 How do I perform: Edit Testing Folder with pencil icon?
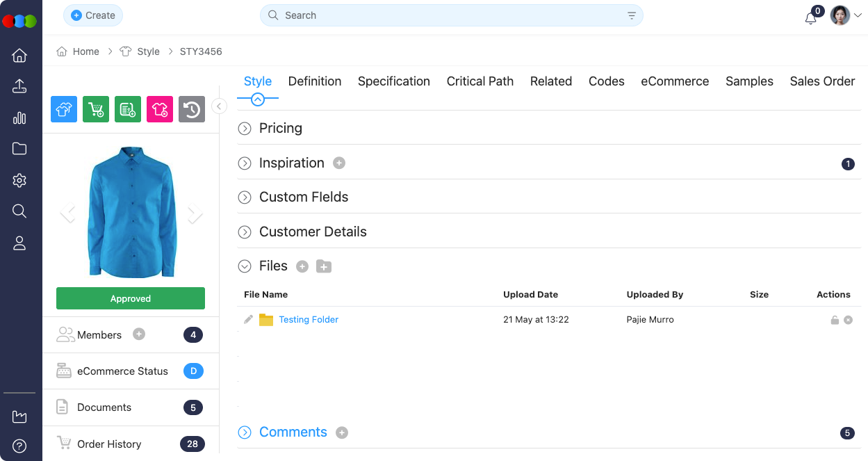tap(249, 320)
